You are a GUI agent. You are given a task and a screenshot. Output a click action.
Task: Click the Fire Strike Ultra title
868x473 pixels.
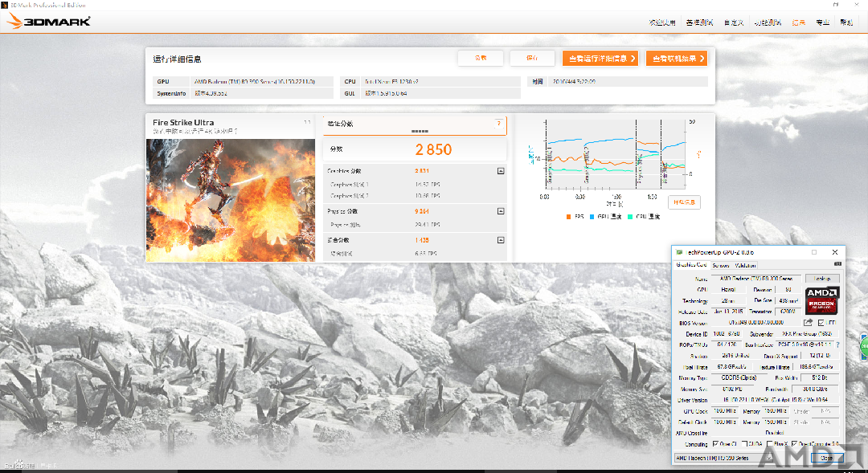click(183, 122)
